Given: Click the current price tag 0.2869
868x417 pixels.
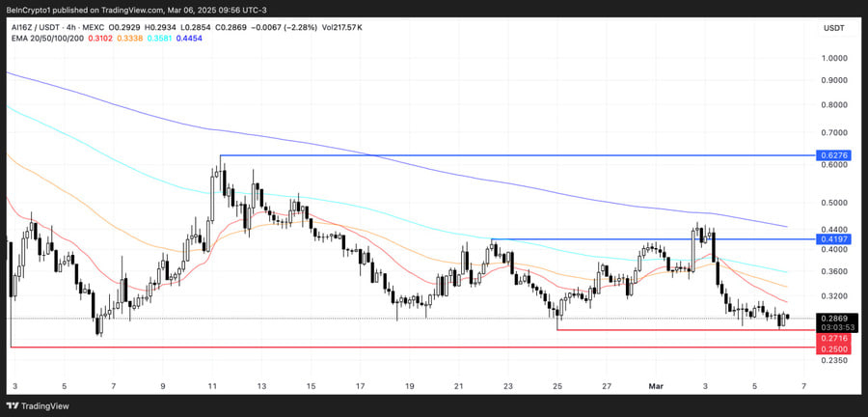Looking at the screenshot, I should [833, 318].
